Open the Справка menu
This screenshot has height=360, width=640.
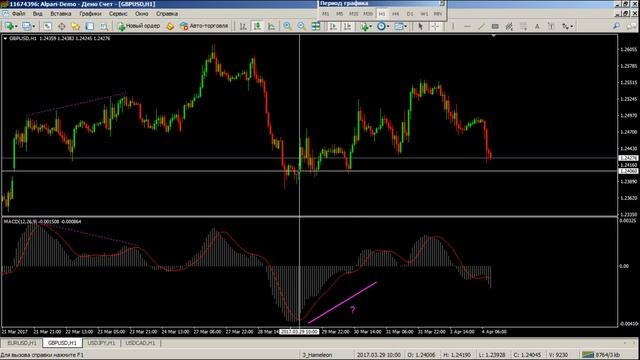167,13
